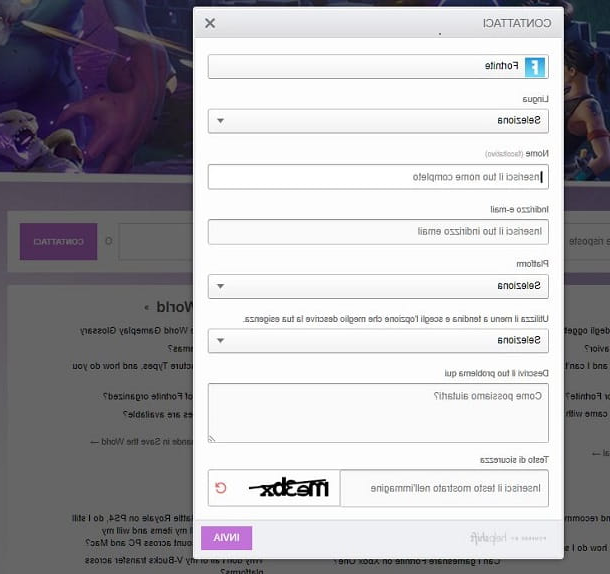Image resolution: width=610 pixels, height=574 pixels.
Task: Expand the dropdown under 'Utilizza il menu a tendina'
Action: (x=378, y=341)
